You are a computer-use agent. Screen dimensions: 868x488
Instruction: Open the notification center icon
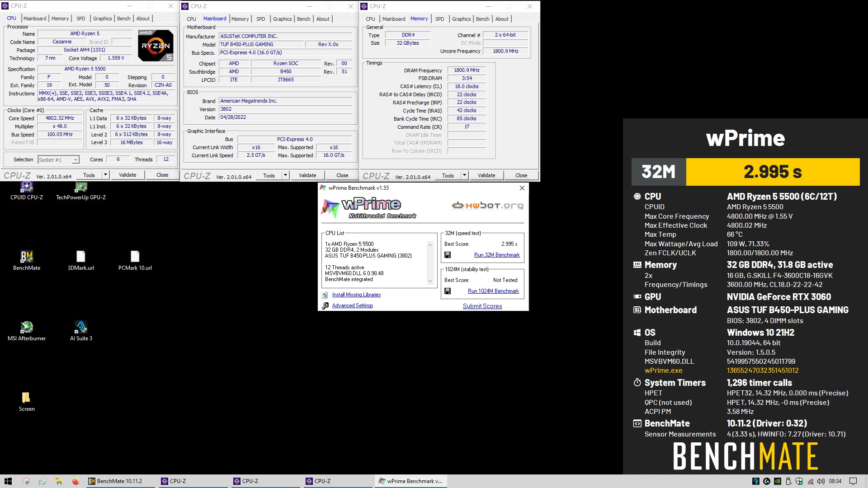(x=853, y=481)
